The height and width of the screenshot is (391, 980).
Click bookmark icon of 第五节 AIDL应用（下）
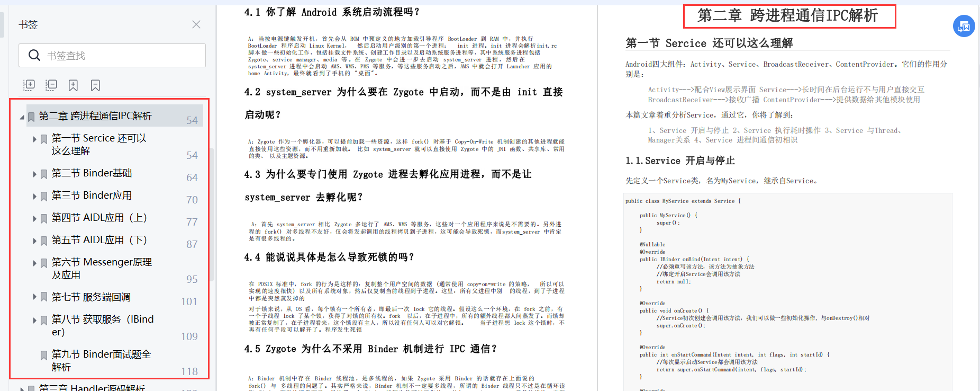[x=44, y=241]
